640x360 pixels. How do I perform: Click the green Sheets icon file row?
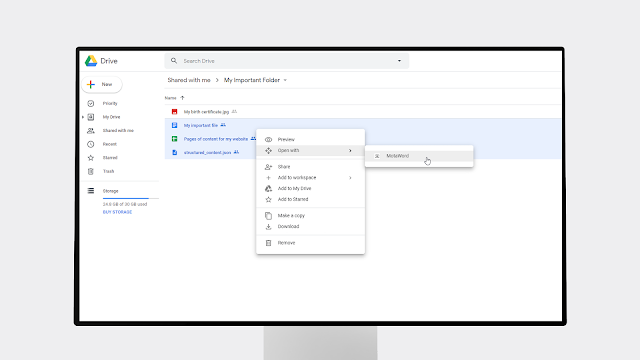tap(174, 139)
